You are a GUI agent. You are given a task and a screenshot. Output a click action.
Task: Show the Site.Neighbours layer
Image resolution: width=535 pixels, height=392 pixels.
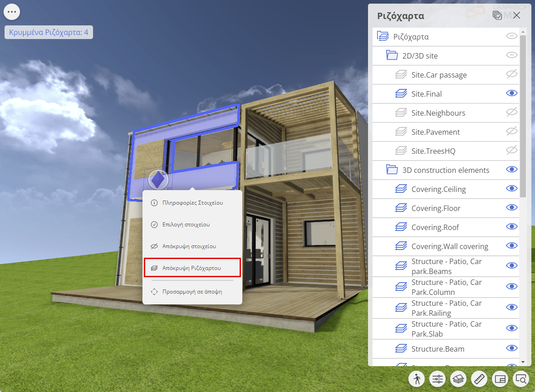coord(512,112)
